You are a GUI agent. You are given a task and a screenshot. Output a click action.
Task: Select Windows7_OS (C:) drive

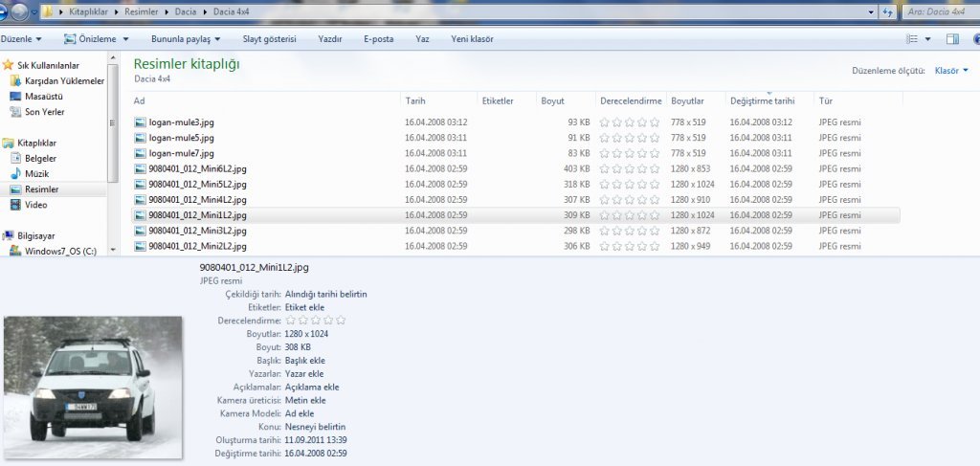pyautogui.click(x=60, y=251)
